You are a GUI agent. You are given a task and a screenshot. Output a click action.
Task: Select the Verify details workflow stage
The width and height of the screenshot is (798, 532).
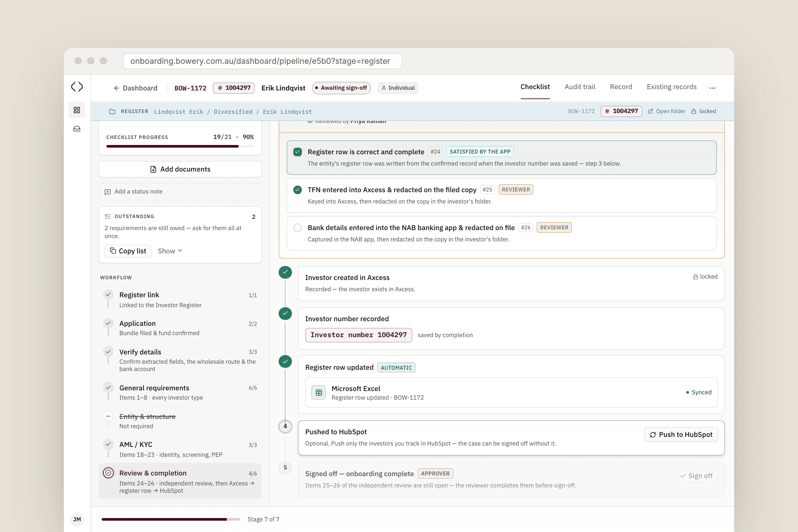[180, 360]
